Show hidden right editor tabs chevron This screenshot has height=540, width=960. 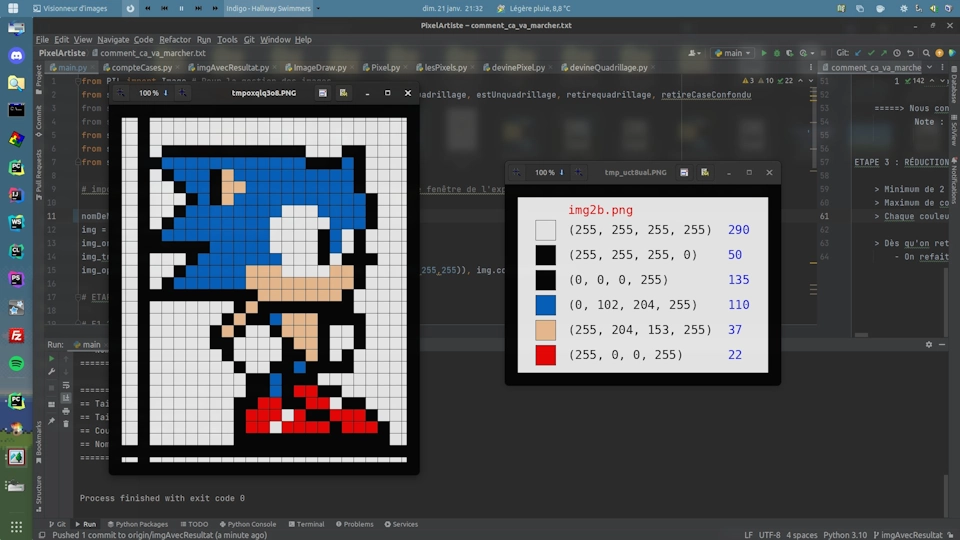[x=929, y=67]
